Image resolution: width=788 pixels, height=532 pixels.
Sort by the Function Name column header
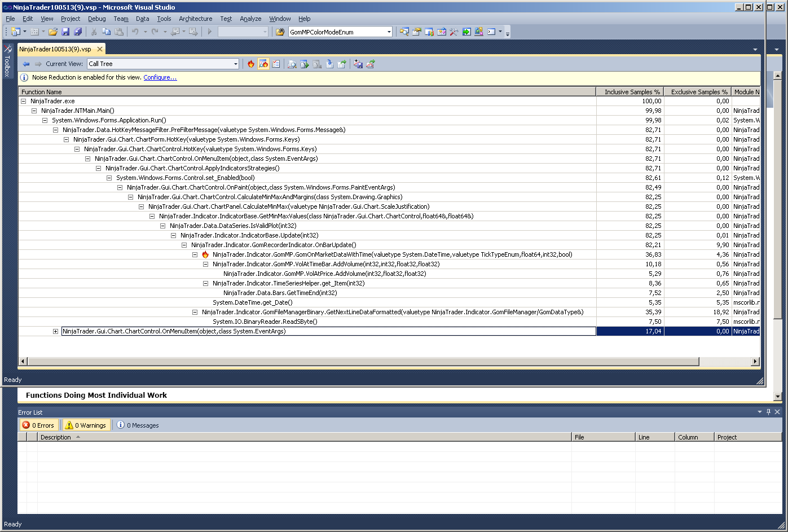pyautogui.click(x=307, y=92)
